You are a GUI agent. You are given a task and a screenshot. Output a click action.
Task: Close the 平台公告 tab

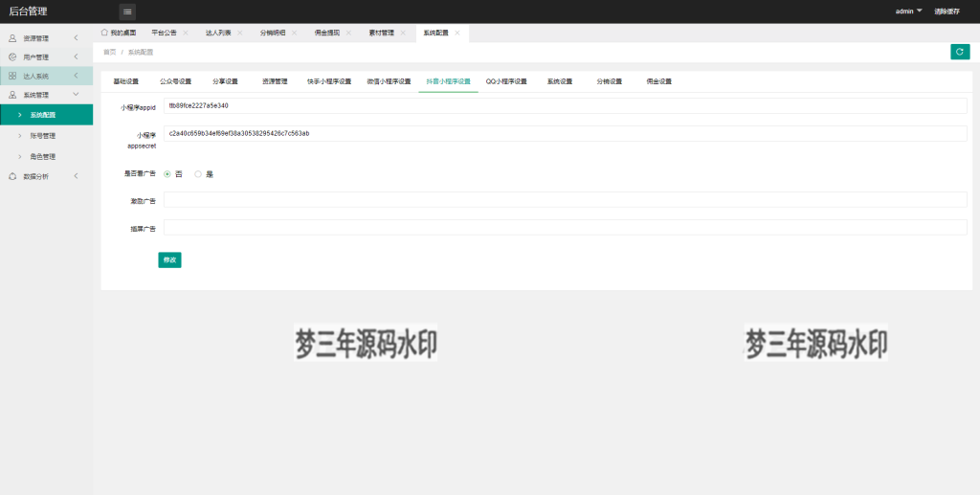(185, 33)
